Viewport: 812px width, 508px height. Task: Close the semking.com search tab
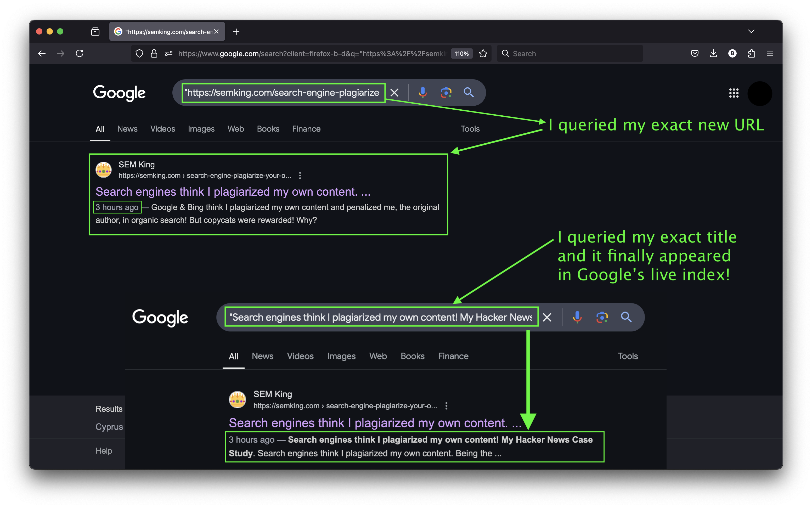click(x=217, y=32)
